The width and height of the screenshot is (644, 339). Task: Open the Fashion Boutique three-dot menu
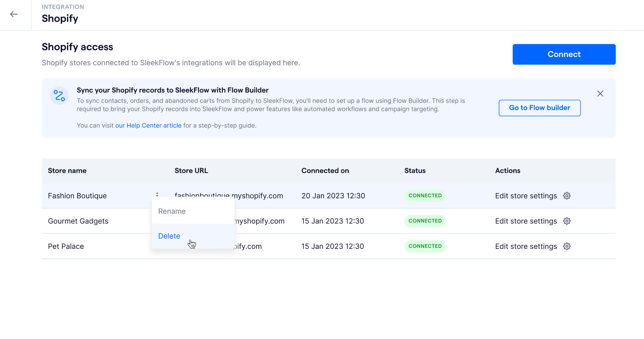157,195
